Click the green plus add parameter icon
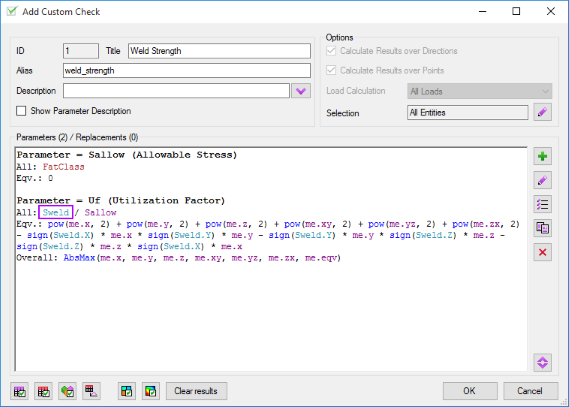The height and width of the screenshot is (407, 569). 543,156
